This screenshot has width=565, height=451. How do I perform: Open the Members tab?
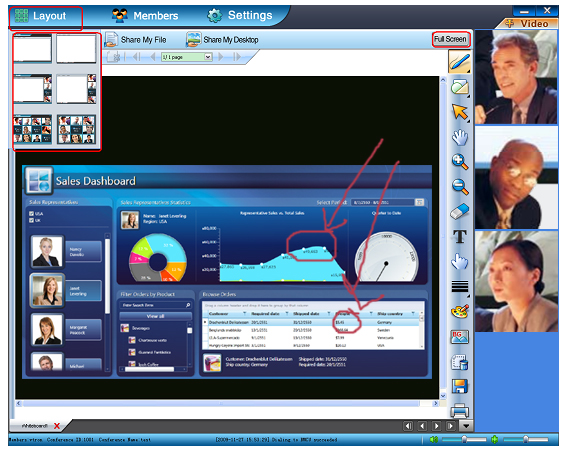[145, 15]
